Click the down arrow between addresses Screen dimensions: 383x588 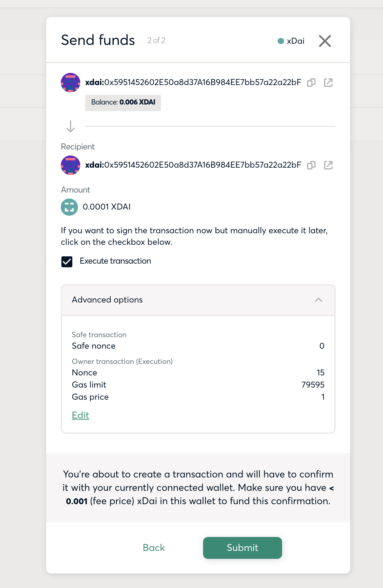click(71, 126)
